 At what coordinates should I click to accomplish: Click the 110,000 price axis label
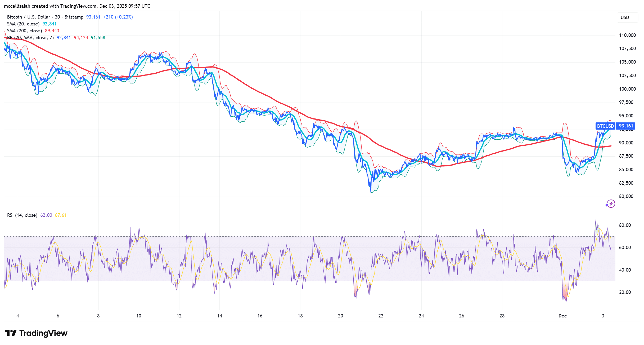click(x=627, y=35)
